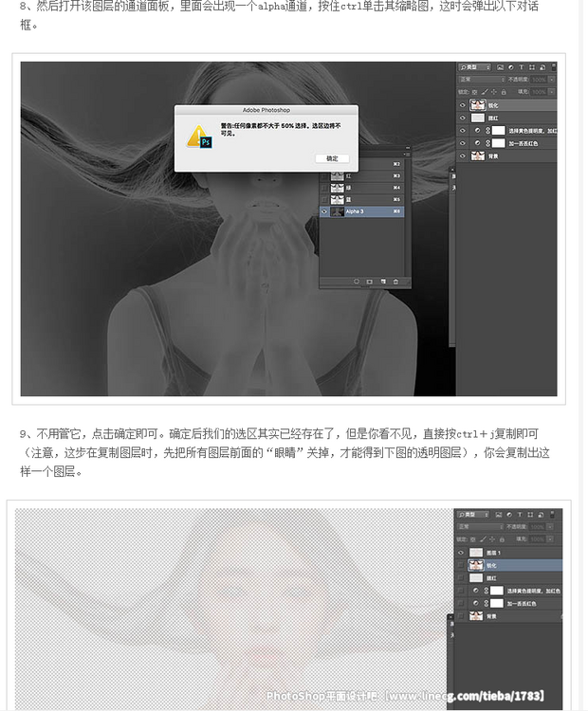Click adjustment layer filter icon in step 9 Layers panel
This screenshot has height=711, width=588.
509,515
